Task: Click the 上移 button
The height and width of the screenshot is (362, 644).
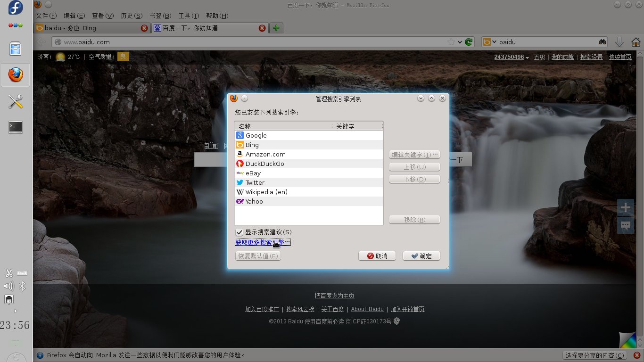Action: 414,167
